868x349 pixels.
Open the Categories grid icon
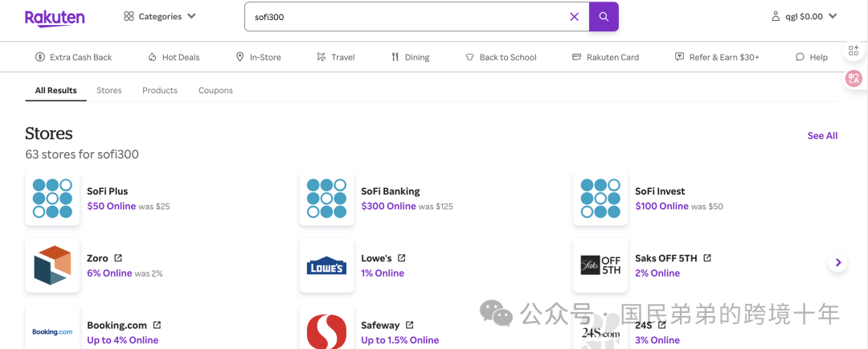tap(129, 17)
